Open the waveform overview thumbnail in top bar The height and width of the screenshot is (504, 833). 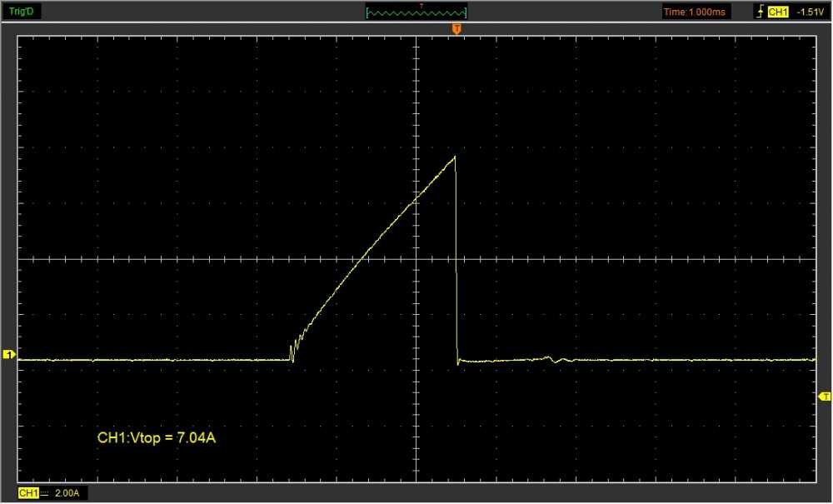pyautogui.click(x=416, y=12)
